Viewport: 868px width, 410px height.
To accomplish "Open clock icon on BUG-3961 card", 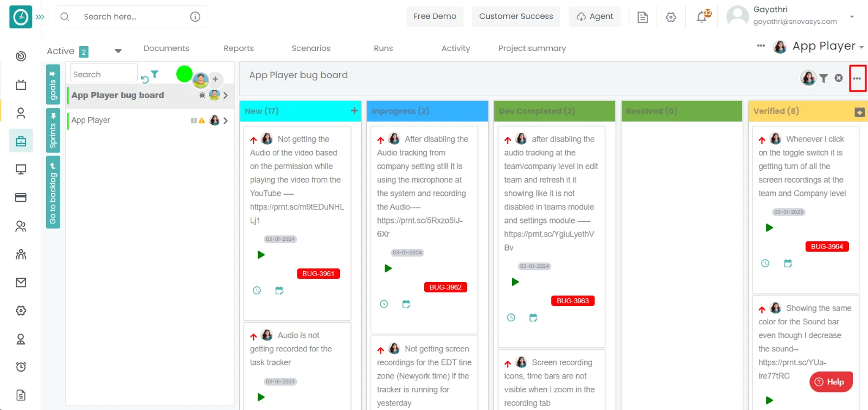I will (257, 291).
